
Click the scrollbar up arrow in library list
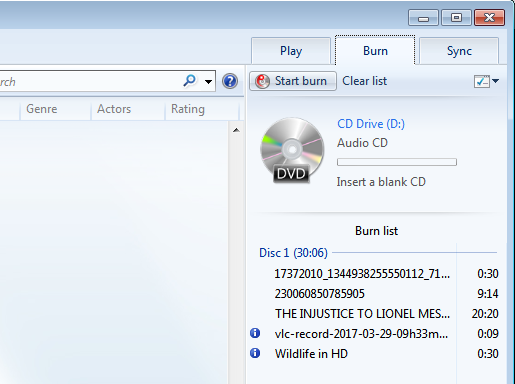236,130
